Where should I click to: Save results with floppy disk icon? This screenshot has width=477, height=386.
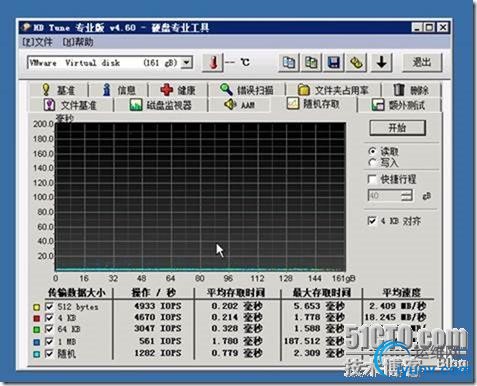(x=334, y=62)
